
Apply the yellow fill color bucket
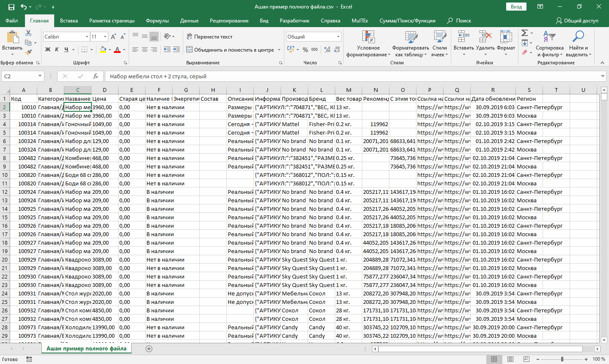[x=103, y=50]
